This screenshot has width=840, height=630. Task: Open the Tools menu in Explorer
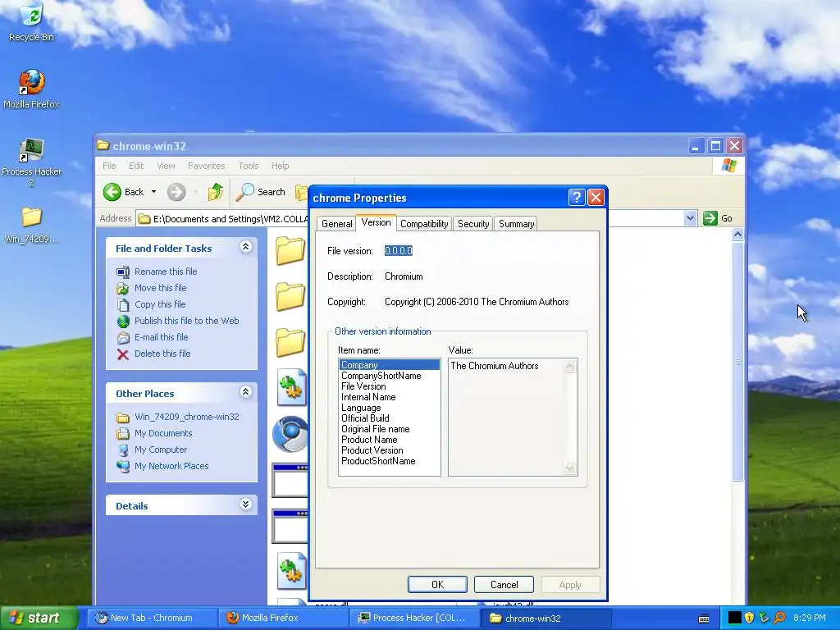(248, 166)
